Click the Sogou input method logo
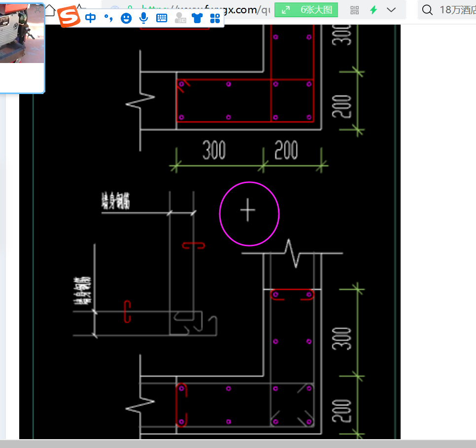 click(69, 17)
